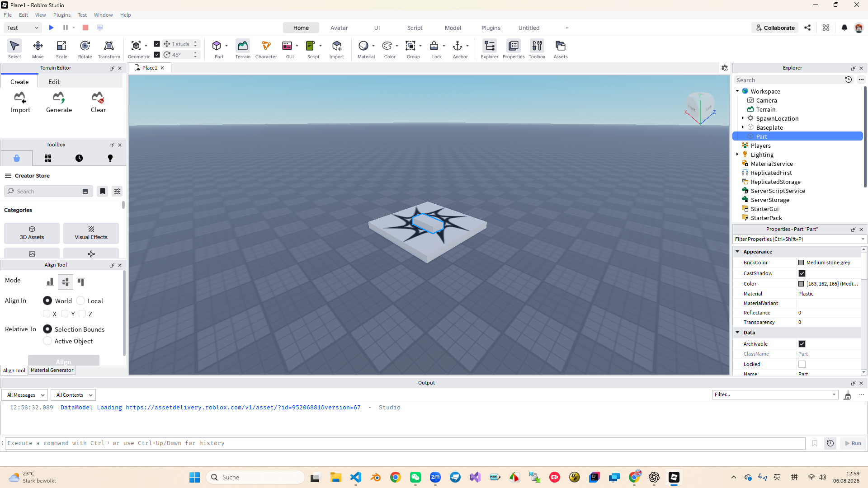Add a Script from ribbon

(x=311, y=49)
